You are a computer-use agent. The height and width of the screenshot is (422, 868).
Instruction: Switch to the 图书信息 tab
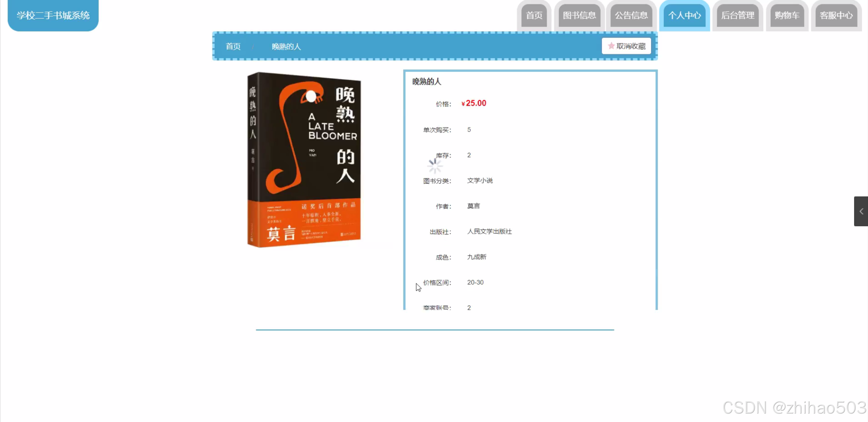(x=579, y=15)
